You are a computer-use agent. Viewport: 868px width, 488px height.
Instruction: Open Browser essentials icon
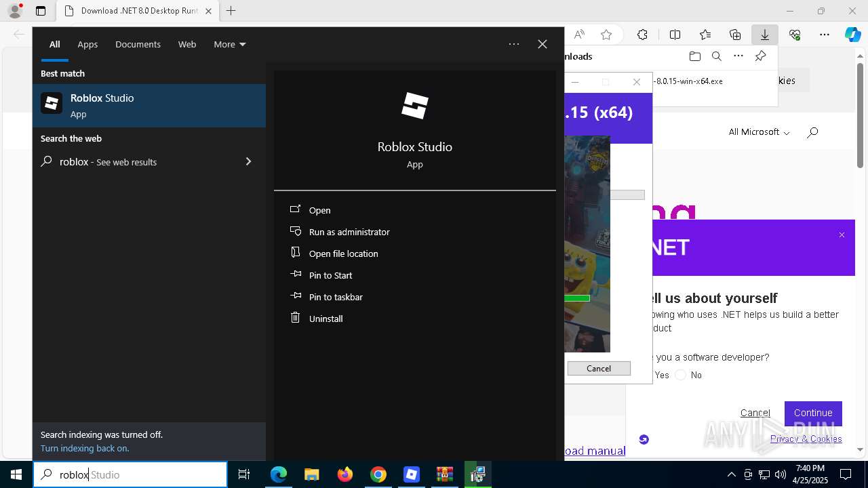tap(795, 35)
